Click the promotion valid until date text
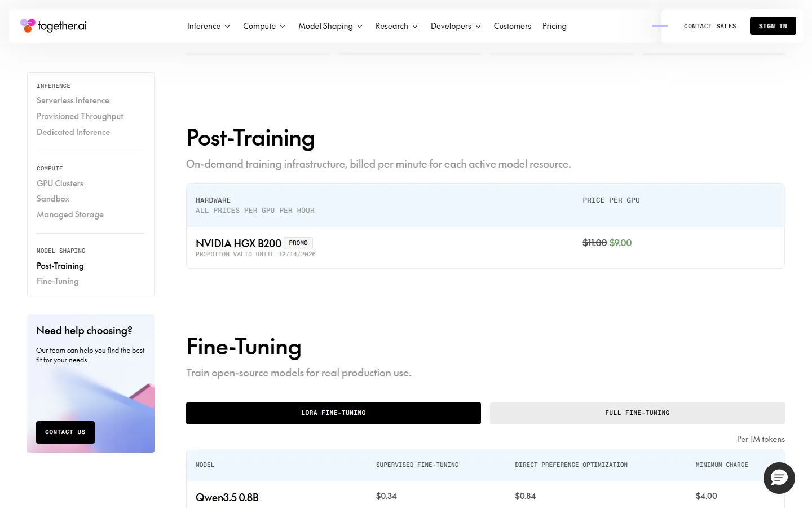812x508 pixels. click(255, 255)
